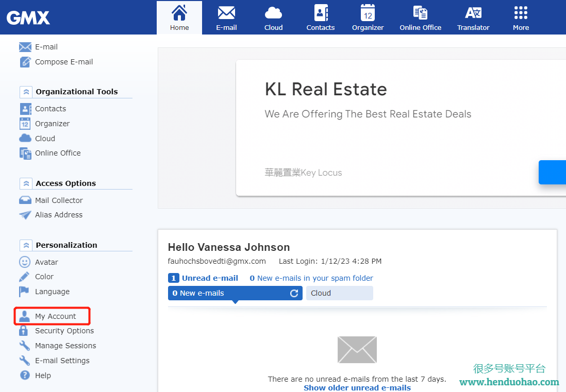Click the Color pencil icon
The image size is (566, 392).
(24, 277)
